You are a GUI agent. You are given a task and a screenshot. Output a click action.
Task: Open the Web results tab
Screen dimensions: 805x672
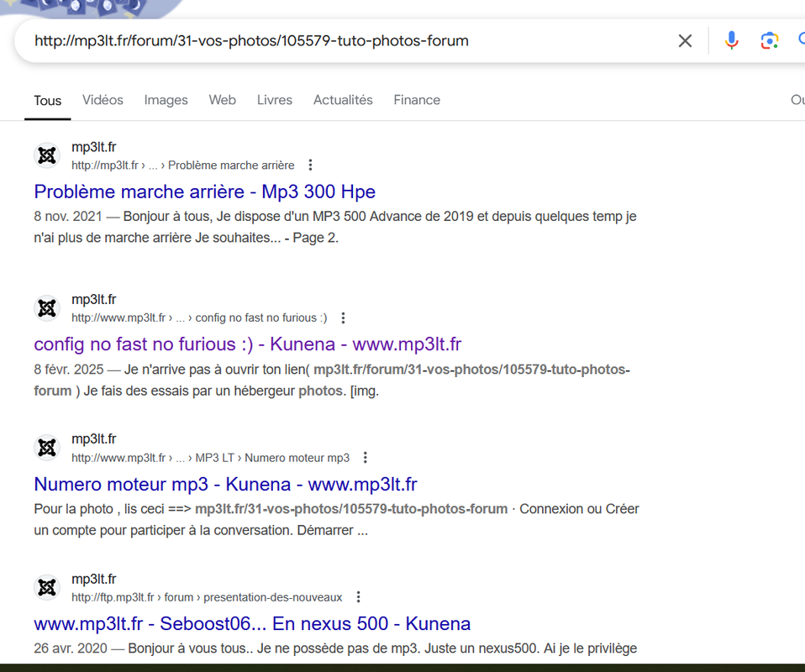223,100
